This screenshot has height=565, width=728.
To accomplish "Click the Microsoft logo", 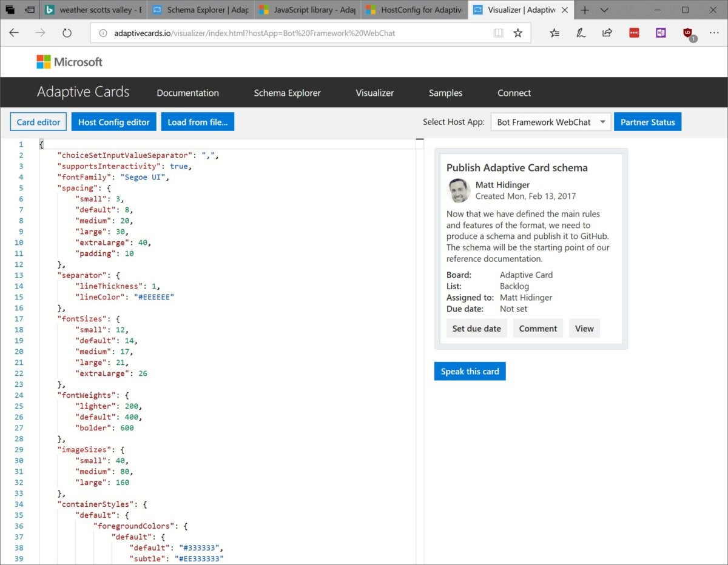I will click(70, 62).
